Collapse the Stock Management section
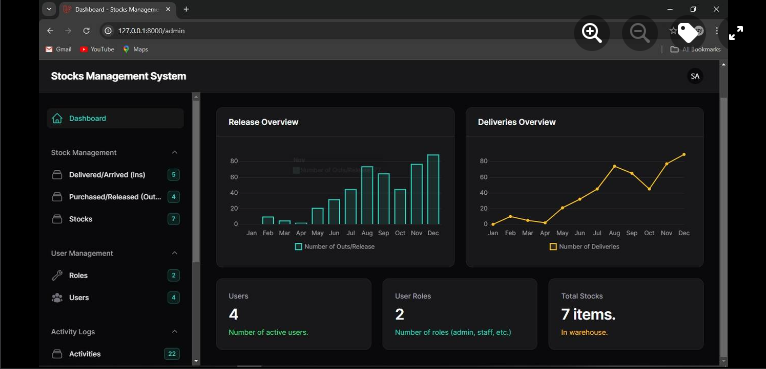 click(174, 152)
